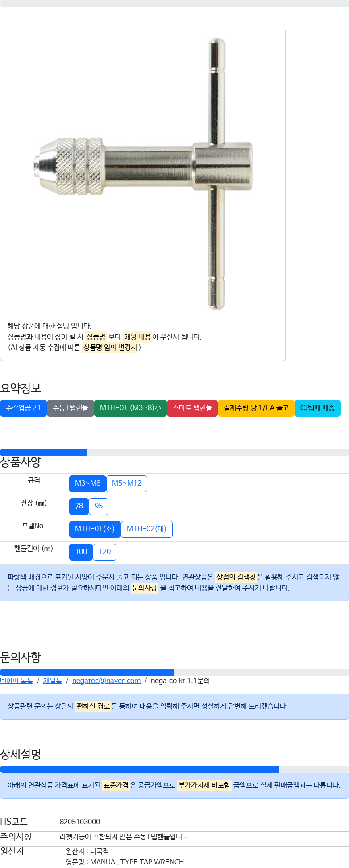The width and height of the screenshot is (349, 868).
Task: Click the 수동T탭핸들 gray badge
Action: pyautogui.click(x=71, y=408)
